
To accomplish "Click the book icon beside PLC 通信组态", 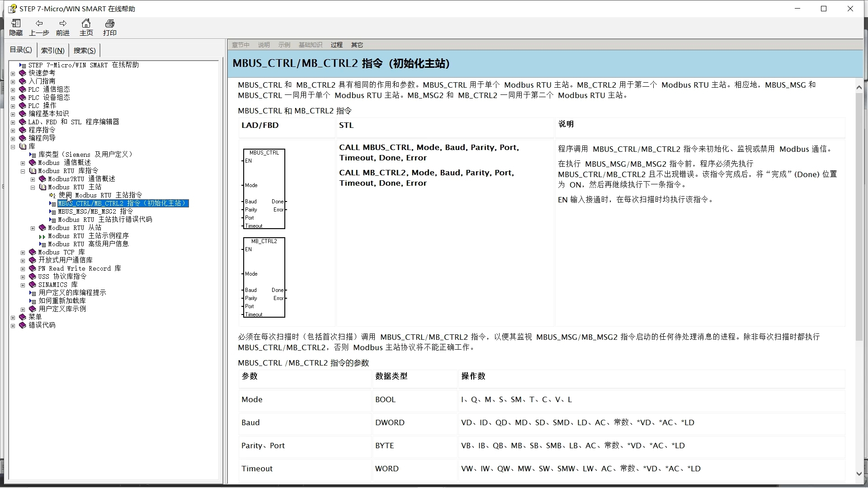I will [23, 89].
